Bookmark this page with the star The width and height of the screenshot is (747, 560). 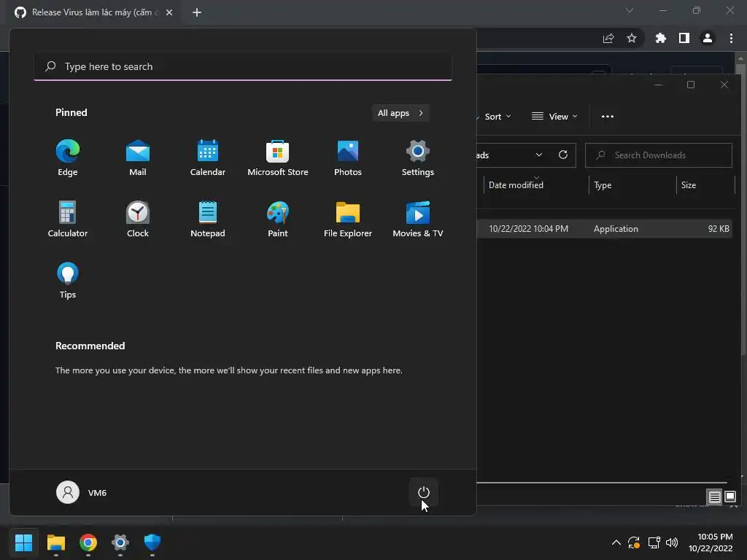[632, 38]
